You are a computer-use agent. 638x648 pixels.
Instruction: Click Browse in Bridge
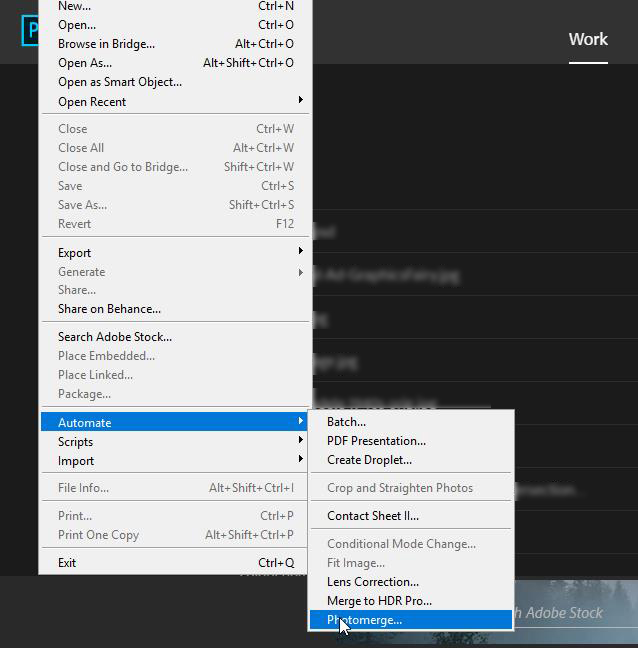106,44
